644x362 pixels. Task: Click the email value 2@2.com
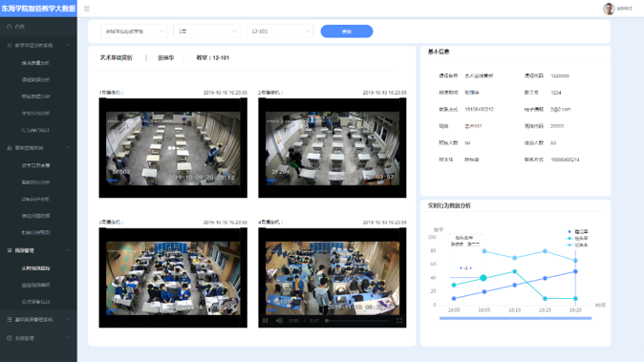[561, 109]
